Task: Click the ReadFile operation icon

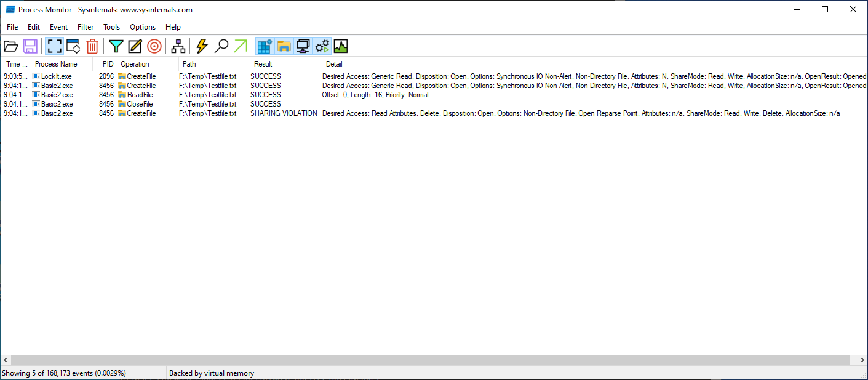Action: click(122, 95)
